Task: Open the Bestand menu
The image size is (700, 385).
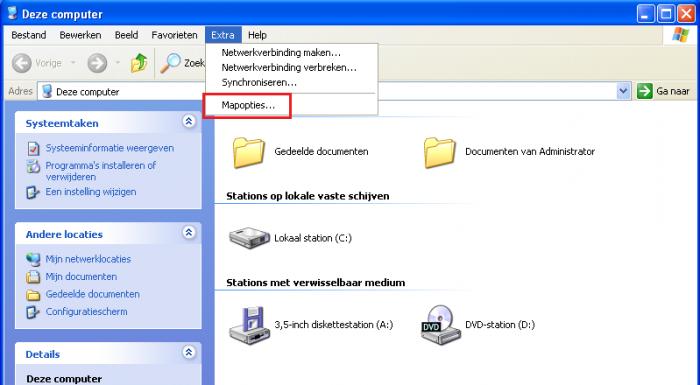Action: pyautogui.click(x=29, y=35)
